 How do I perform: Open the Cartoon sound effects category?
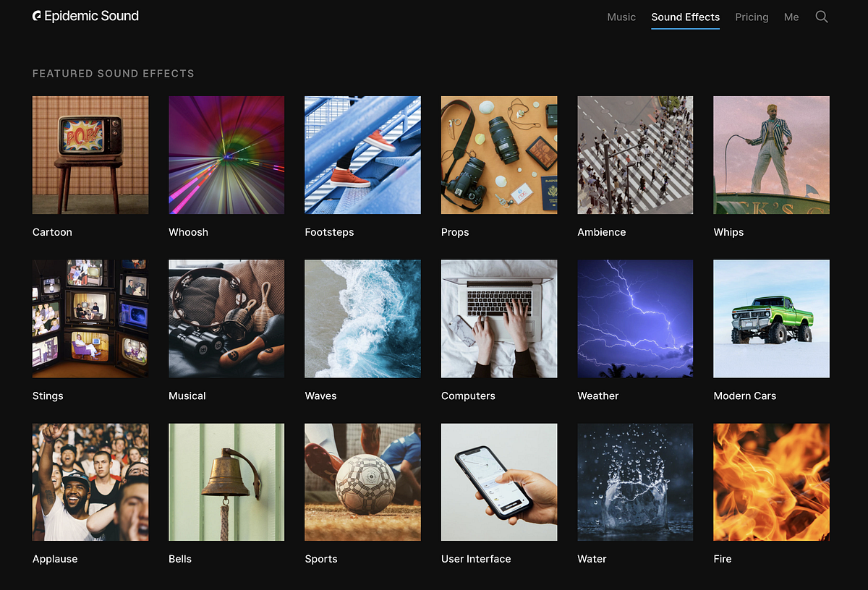click(90, 155)
